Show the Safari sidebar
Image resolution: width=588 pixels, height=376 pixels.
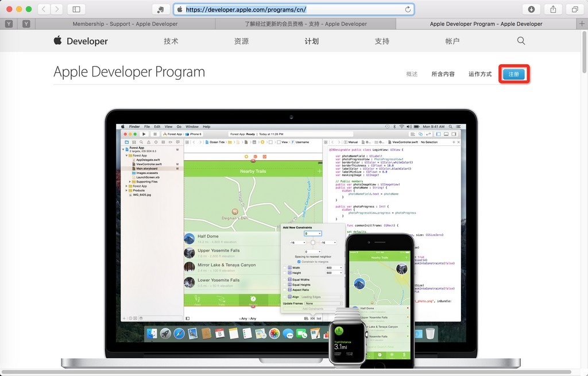(x=76, y=9)
